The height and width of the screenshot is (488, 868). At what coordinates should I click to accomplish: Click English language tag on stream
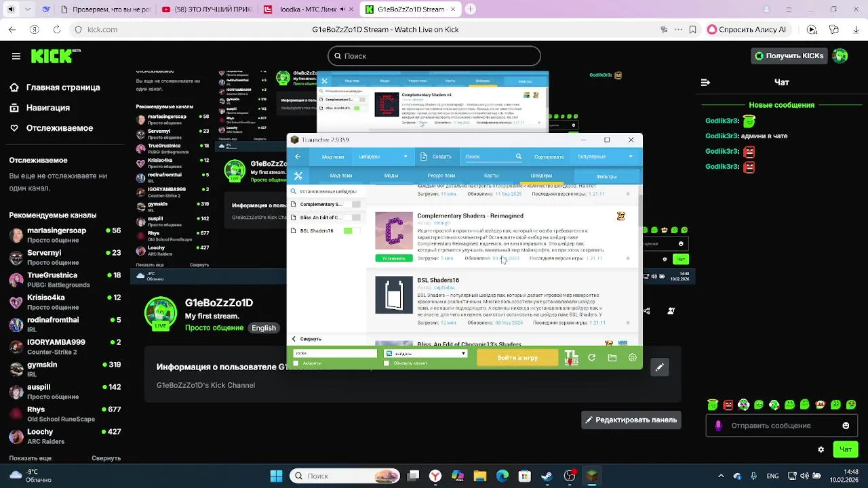264,327
